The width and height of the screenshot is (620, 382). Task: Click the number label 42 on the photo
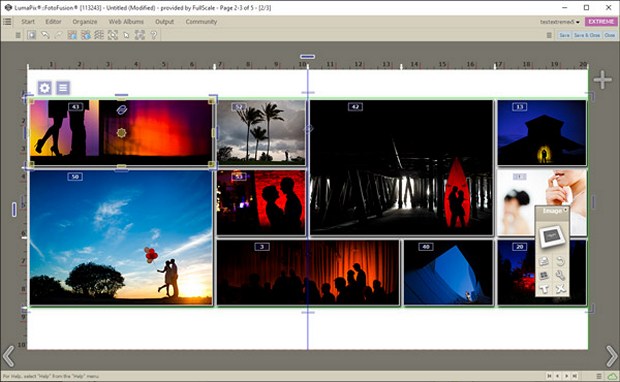pyautogui.click(x=355, y=107)
